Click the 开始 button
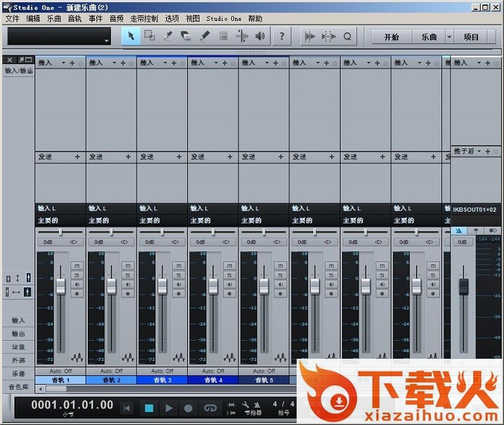 tap(392, 37)
